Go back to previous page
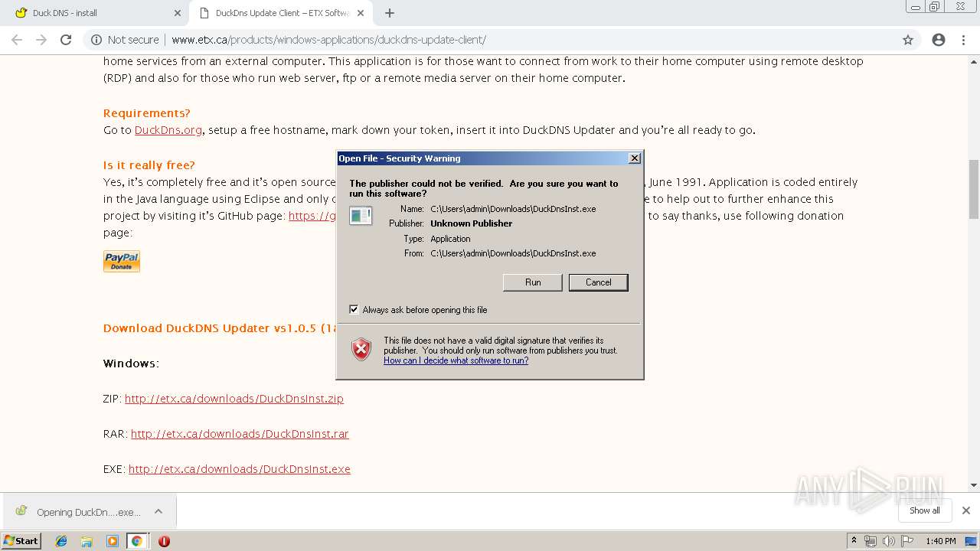 pyautogui.click(x=17, y=40)
